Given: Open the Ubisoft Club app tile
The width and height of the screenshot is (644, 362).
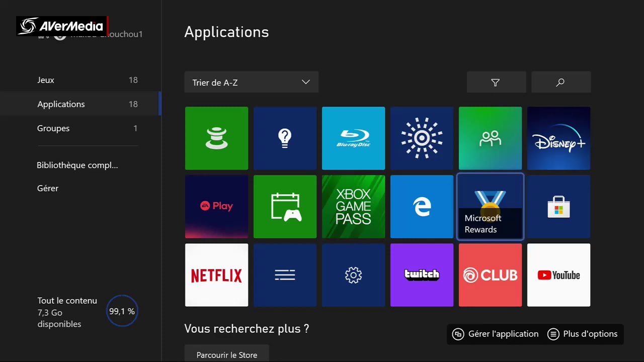Looking at the screenshot, I should (x=490, y=275).
